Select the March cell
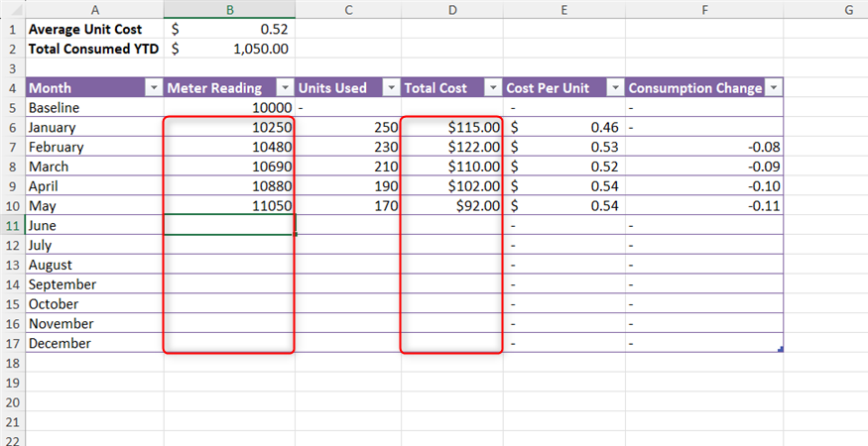The image size is (868, 446). (x=94, y=167)
